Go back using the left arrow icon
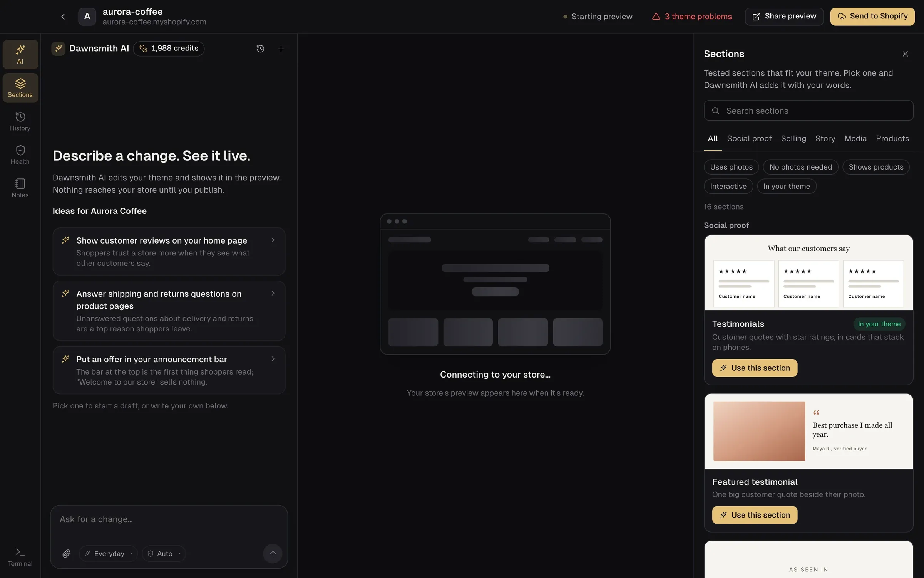 click(x=63, y=17)
